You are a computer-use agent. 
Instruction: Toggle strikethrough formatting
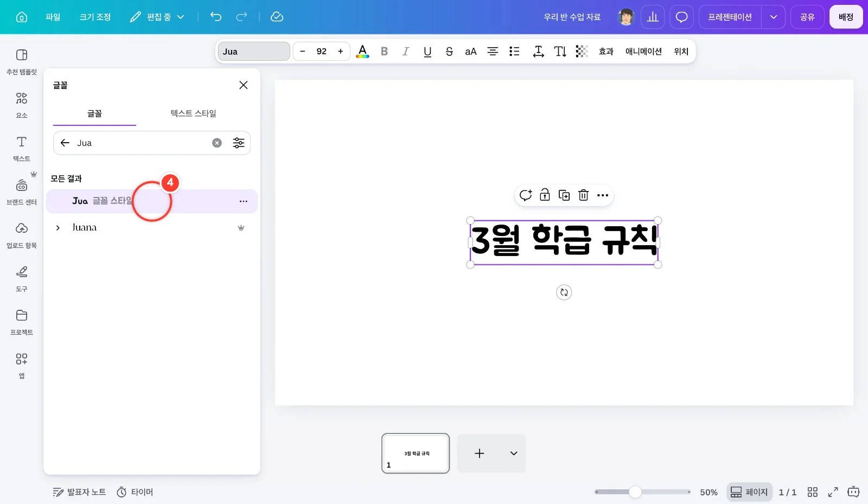pyautogui.click(x=449, y=52)
